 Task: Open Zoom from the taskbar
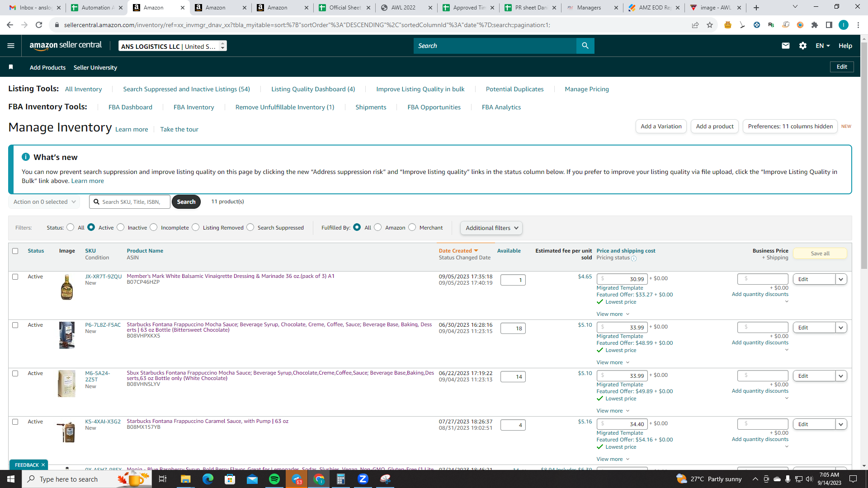[363, 479]
